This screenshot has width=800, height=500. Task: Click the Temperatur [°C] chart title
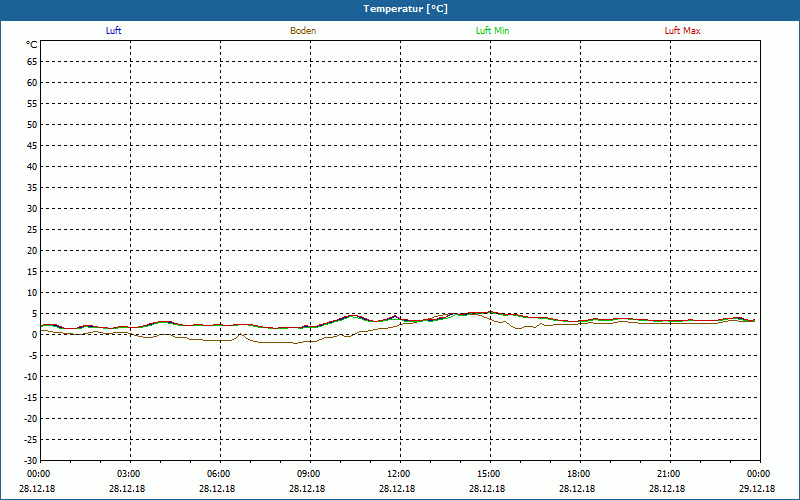click(x=406, y=9)
